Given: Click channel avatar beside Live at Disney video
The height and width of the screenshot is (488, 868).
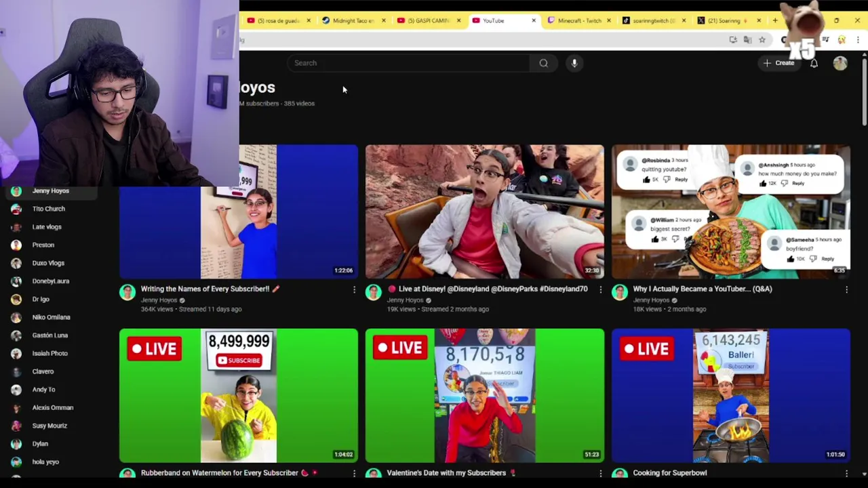Looking at the screenshot, I should coord(373,292).
